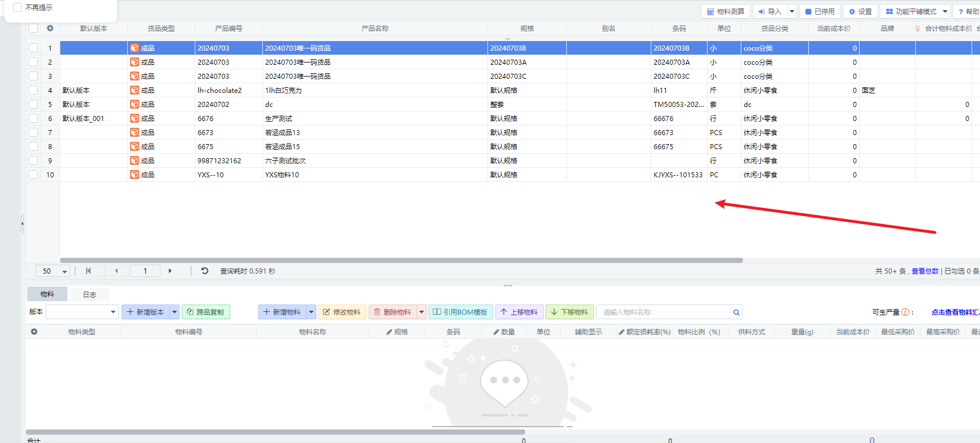Click 下移物料 move material down
The image size is (980, 443).
pyautogui.click(x=570, y=312)
